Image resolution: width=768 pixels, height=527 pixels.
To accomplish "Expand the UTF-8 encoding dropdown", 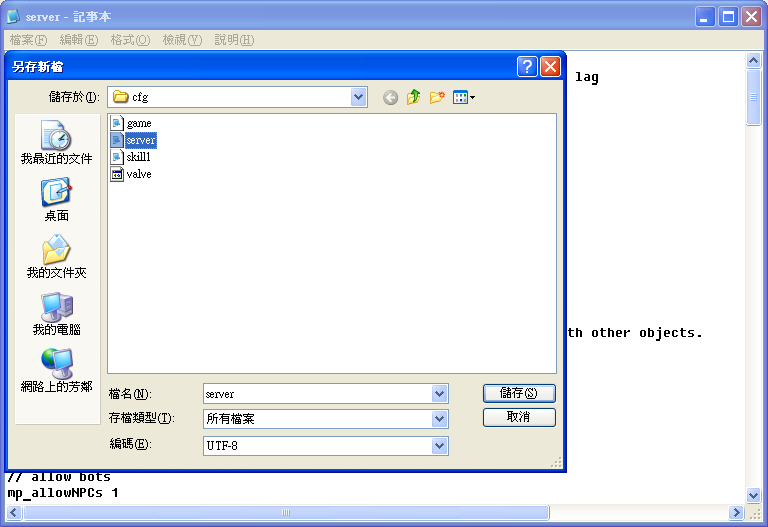I will pos(439,445).
